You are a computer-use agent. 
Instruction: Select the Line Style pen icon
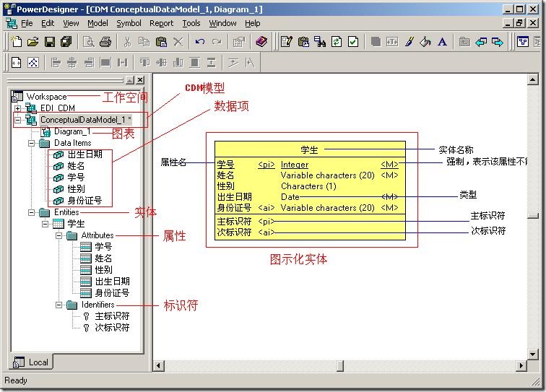(409, 42)
